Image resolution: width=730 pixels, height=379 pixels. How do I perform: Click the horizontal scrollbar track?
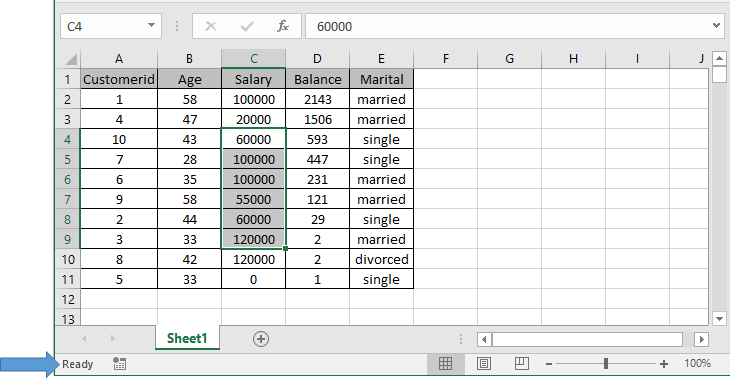tap(587, 339)
